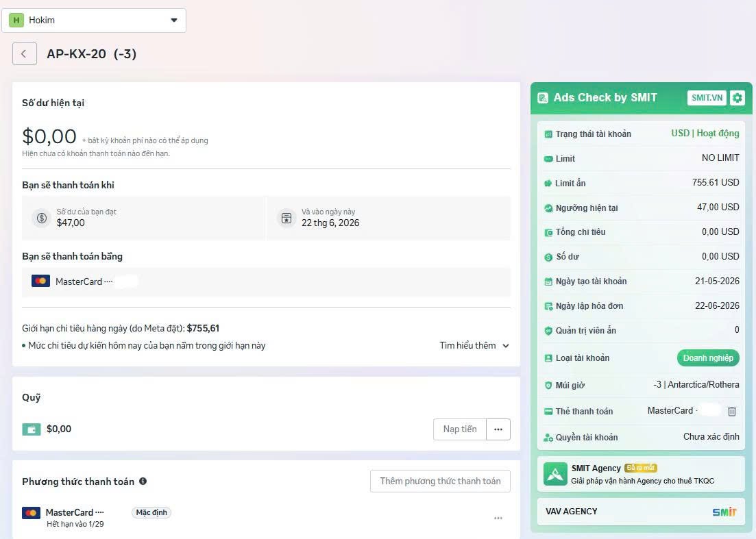Viewport: 756px width, 539px height.
Task: Click the NO LIMIT value
Action: click(720, 158)
